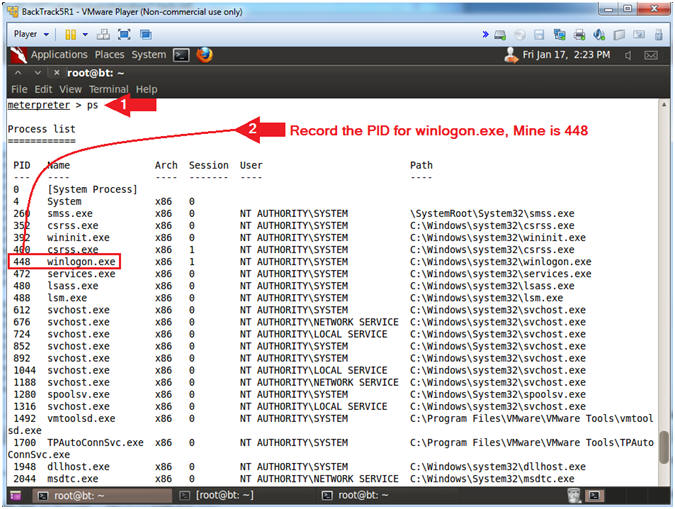
Task: Switch to first root@bt: ~ taskbar window
Action: 102,496
